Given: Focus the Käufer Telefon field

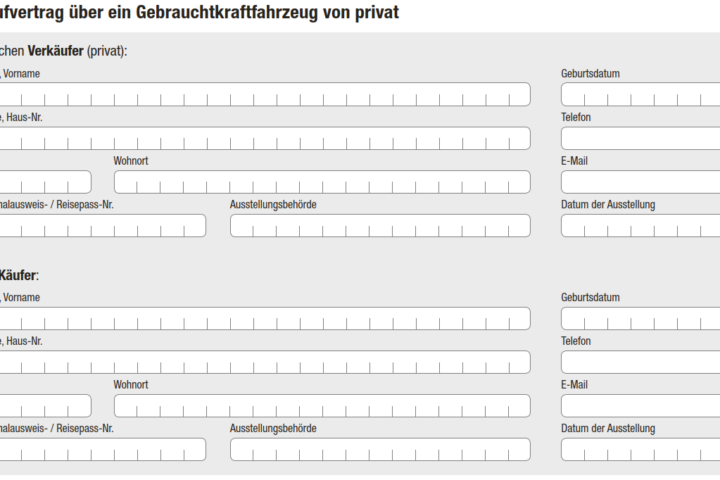Looking at the screenshot, I should tap(640, 362).
